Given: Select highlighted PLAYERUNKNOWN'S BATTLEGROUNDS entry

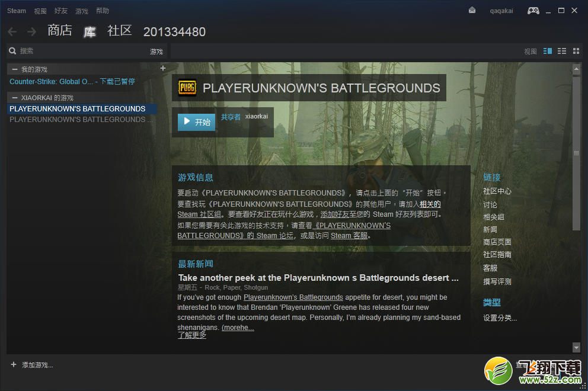Looking at the screenshot, I should 82,109.
